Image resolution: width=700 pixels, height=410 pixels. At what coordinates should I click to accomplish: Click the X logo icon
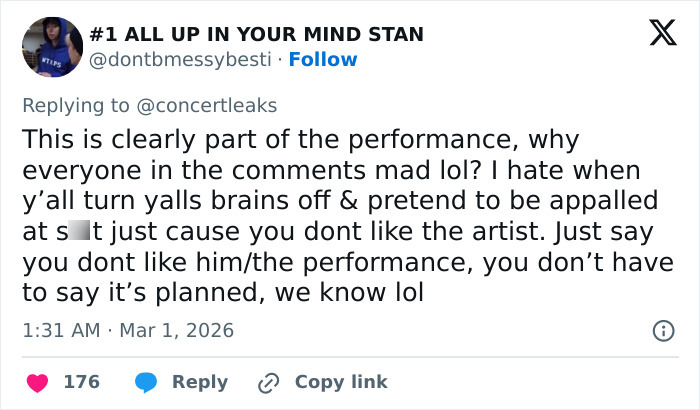[655, 35]
